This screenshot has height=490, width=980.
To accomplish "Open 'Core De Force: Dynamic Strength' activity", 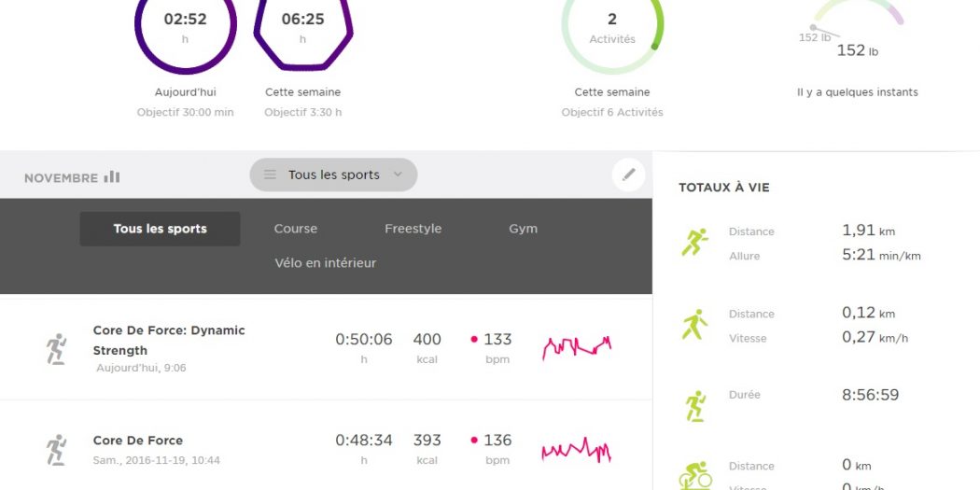I will click(x=169, y=340).
